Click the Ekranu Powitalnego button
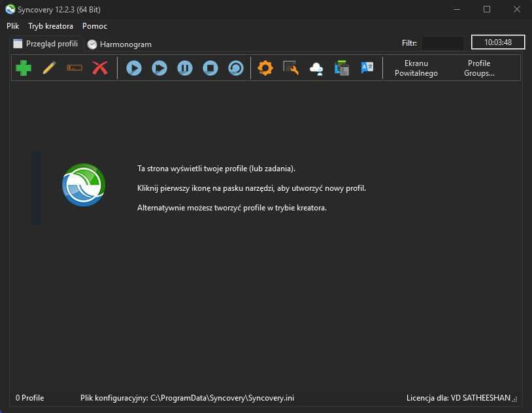This screenshot has height=413, width=532. (x=416, y=68)
